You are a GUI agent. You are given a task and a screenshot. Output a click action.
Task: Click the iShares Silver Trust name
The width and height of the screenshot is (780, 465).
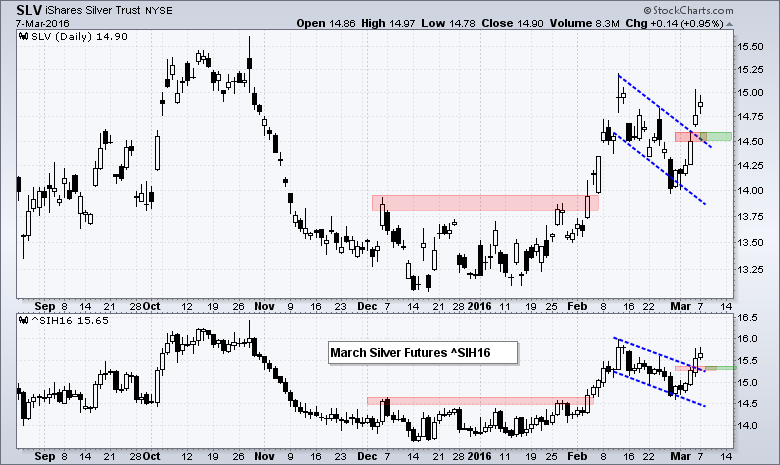tap(94, 10)
